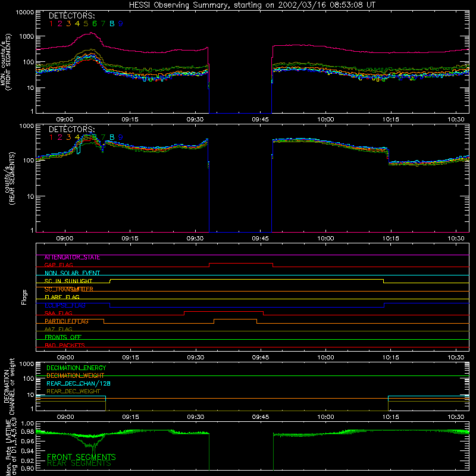Click the 10:00 tick under rear segments plot
The width and height of the screenshot is (476, 476).
pos(325,239)
